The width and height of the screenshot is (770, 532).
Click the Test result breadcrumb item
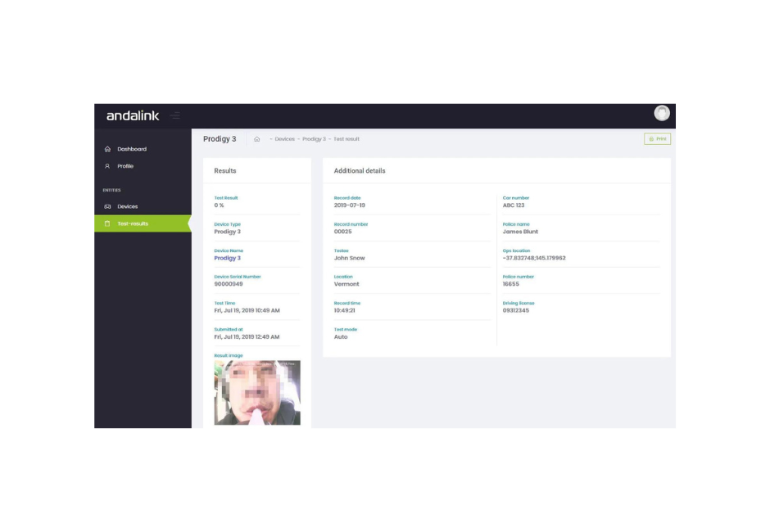pyautogui.click(x=346, y=139)
